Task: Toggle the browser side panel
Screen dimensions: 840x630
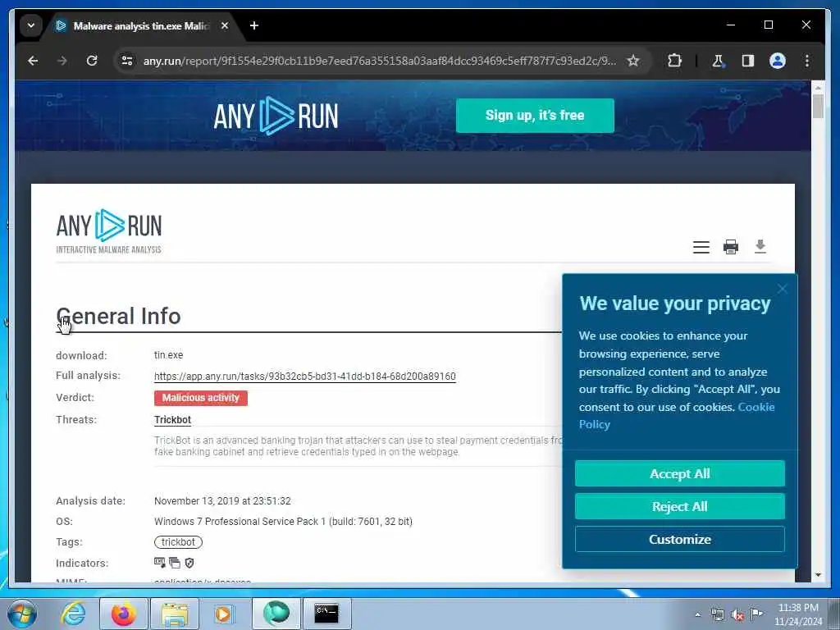Action: [x=748, y=61]
